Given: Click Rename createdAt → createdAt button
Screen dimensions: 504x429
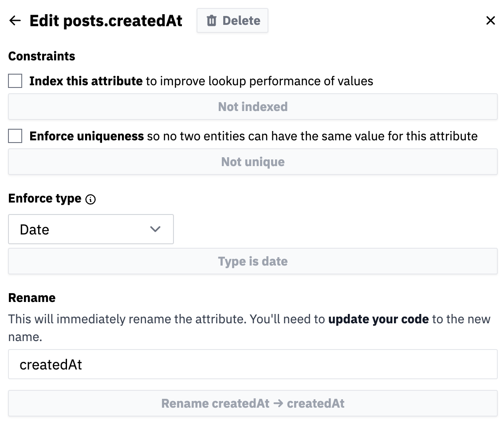Looking at the screenshot, I should [x=252, y=404].
